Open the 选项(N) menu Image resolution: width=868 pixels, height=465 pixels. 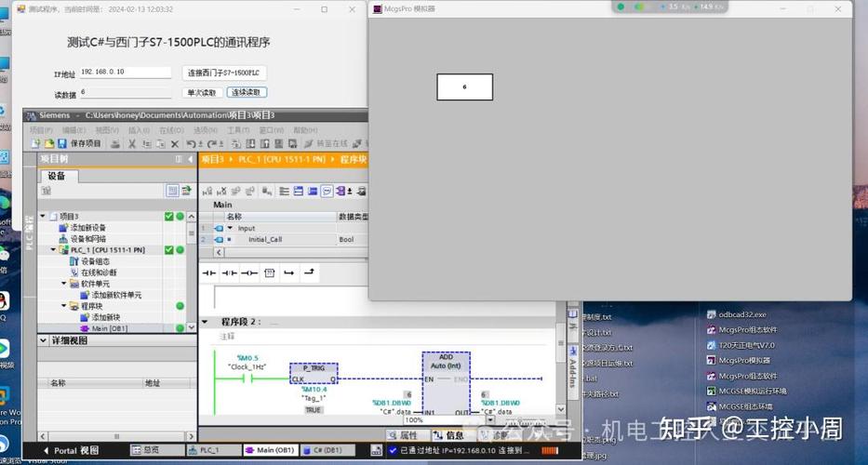(x=205, y=130)
